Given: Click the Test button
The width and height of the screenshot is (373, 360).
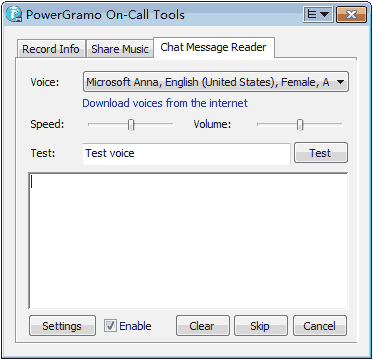Looking at the screenshot, I should [x=320, y=153].
